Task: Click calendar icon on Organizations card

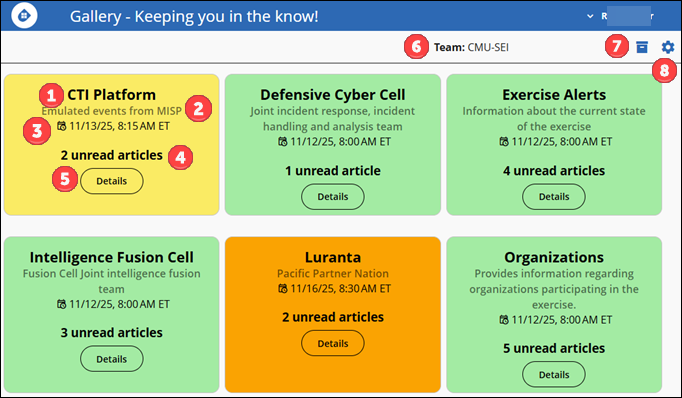Action: pyautogui.click(x=504, y=320)
